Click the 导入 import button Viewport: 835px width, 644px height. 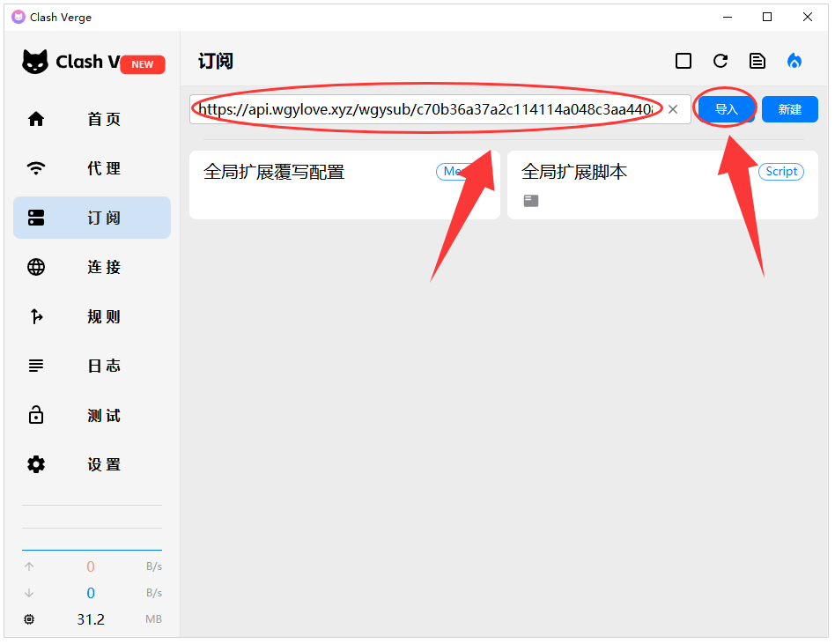[x=727, y=109]
